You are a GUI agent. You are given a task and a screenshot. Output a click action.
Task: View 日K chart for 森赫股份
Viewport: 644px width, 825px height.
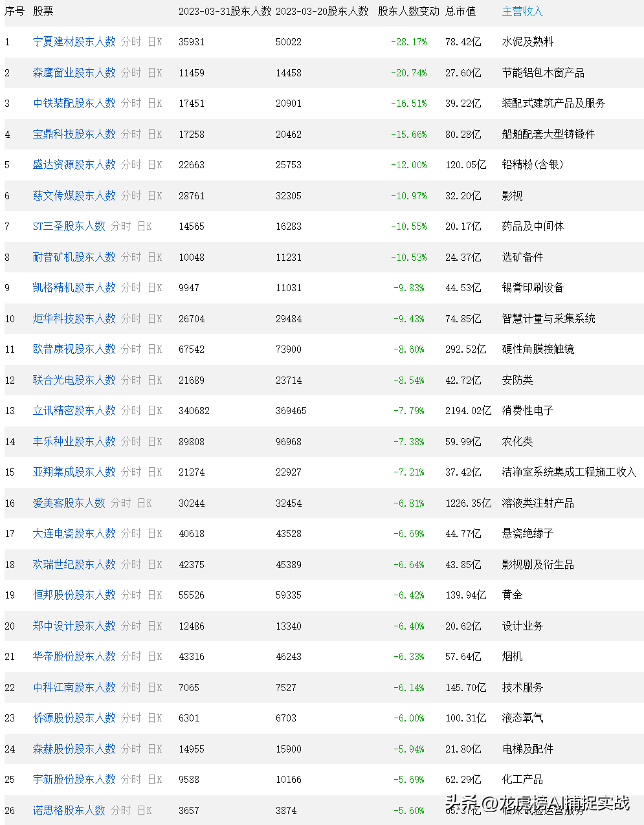click(155, 749)
